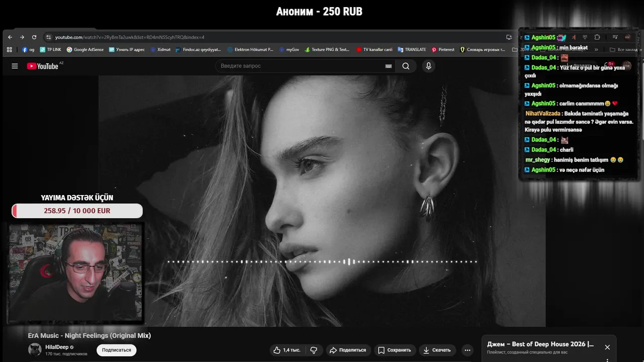Click the install/cast icon in address bar
The height and width of the screenshot is (362, 644).
tap(509, 37)
